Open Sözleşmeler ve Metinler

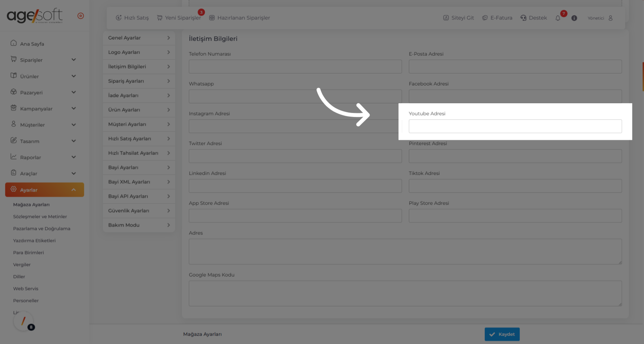coord(40,217)
